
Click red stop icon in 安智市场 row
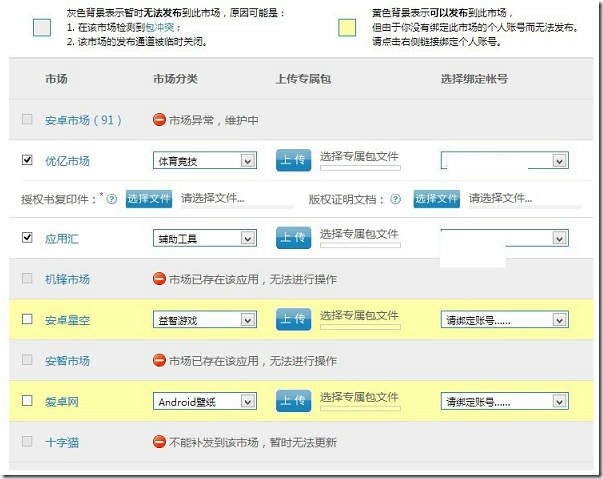pos(159,361)
